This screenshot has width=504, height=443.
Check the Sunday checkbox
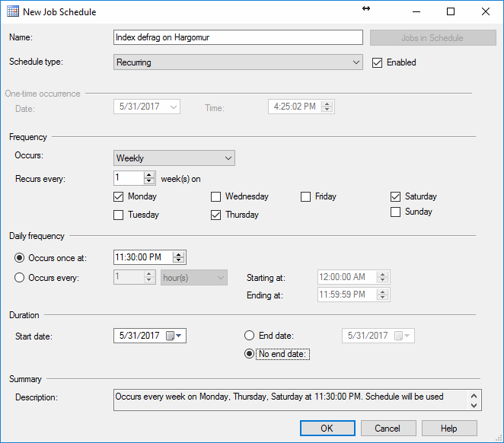coord(395,212)
